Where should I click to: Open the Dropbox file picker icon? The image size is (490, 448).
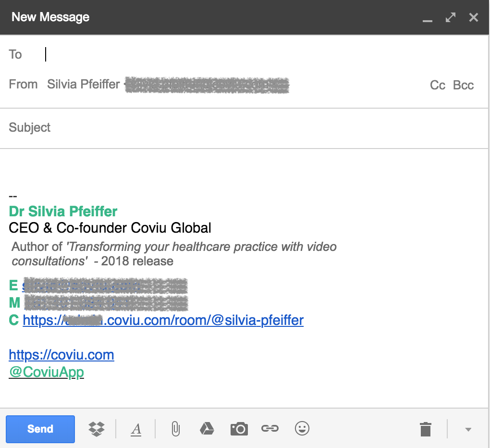point(97,429)
